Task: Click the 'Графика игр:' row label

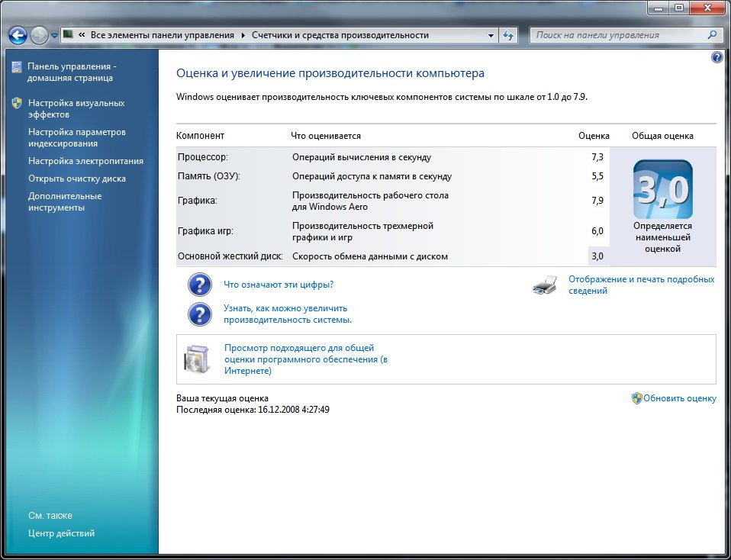Action: pos(205,231)
